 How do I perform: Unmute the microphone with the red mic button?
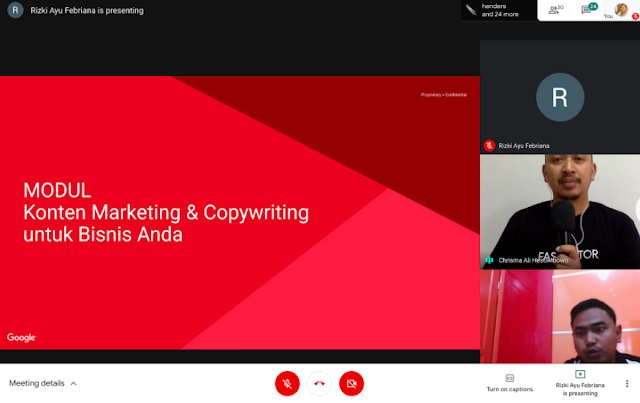(287, 383)
